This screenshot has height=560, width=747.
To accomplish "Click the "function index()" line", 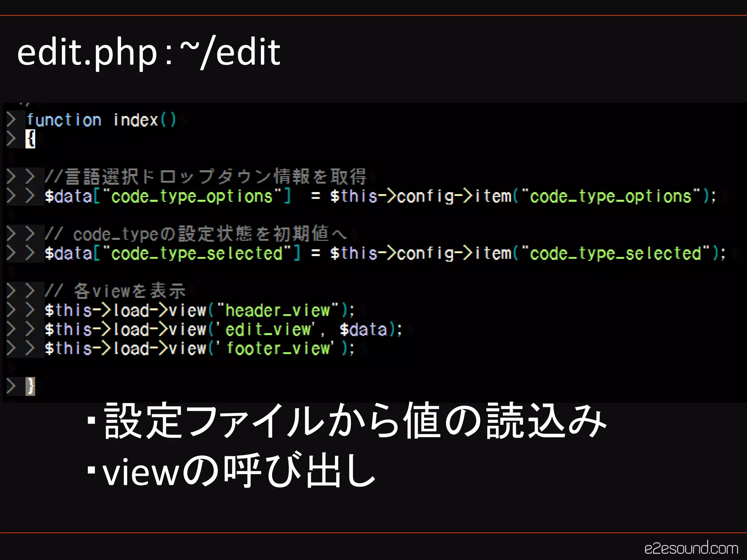I will [101, 120].
